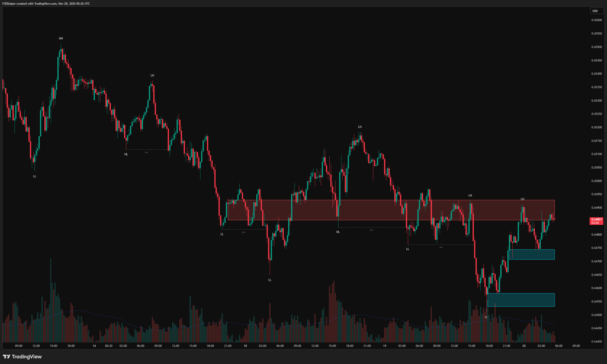Select the LL label at the far-left swing low
Screen dimensions: 607x364
[35, 176]
